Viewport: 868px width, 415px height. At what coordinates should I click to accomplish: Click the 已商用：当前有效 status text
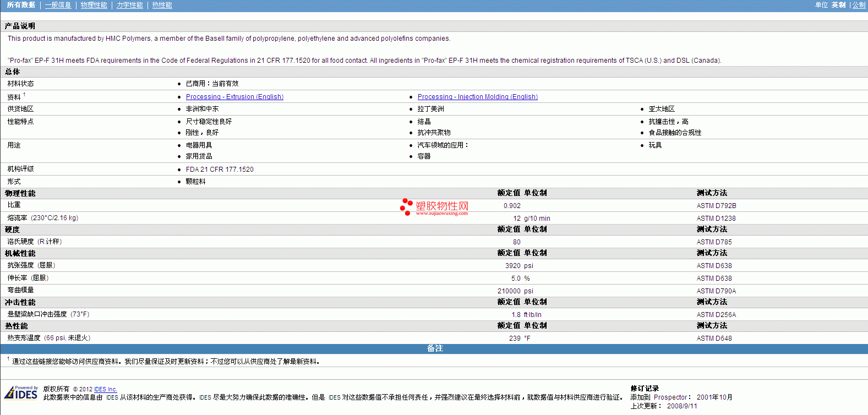click(x=212, y=84)
